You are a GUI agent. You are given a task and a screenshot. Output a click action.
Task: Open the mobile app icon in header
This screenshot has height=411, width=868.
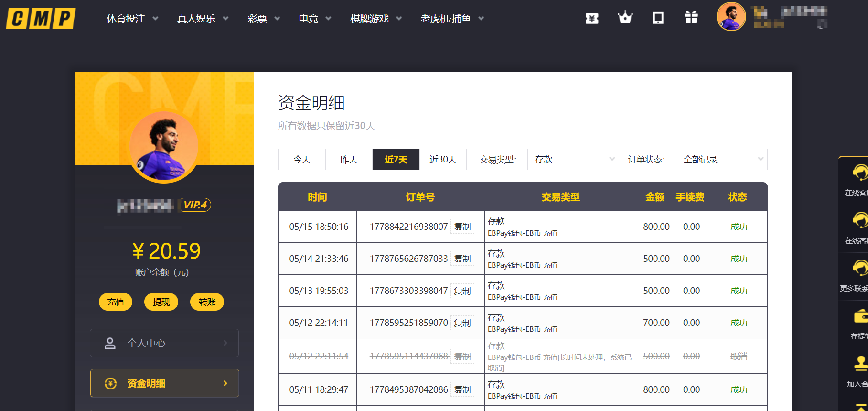click(658, 18)
